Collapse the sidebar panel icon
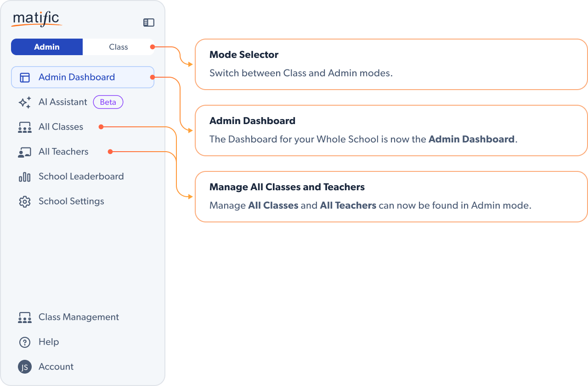Viewport: 588px width, 386px height. click(149, 23)
